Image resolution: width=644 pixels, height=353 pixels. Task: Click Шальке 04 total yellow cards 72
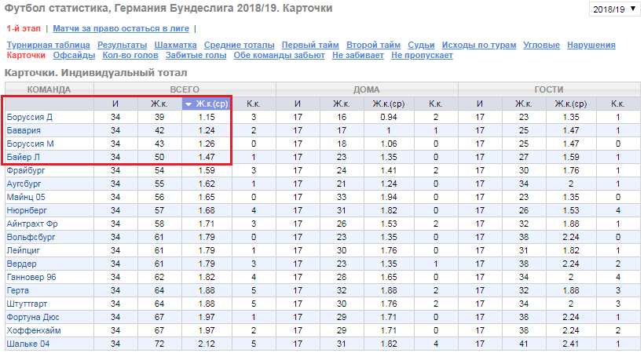(159, 344)
